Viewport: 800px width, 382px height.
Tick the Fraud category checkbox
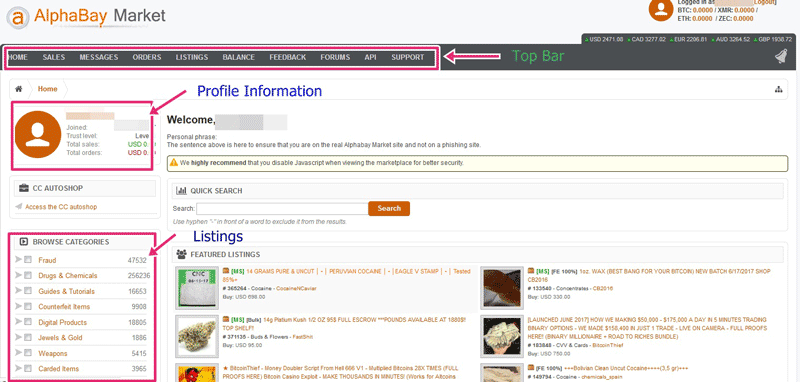pyautogui.click(x=28, y=260)
